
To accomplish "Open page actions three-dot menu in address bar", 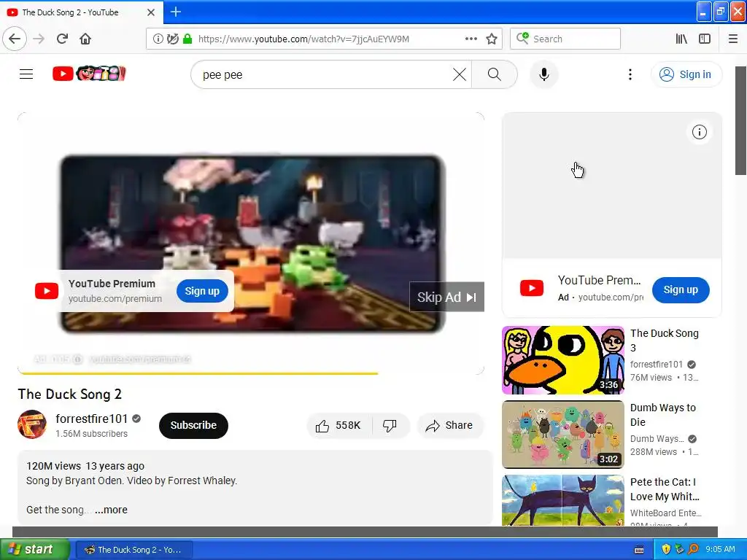I will (471, 39).
